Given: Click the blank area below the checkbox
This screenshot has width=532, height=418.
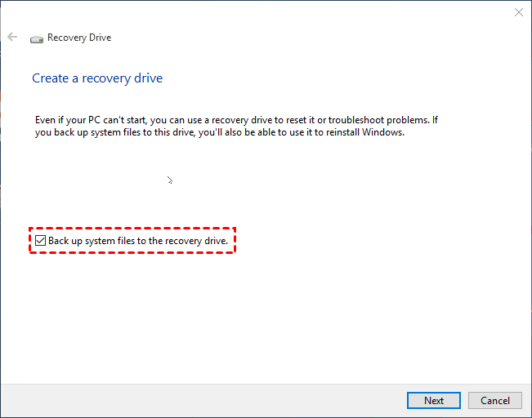Looking at the screenshot, I should 245,318.
